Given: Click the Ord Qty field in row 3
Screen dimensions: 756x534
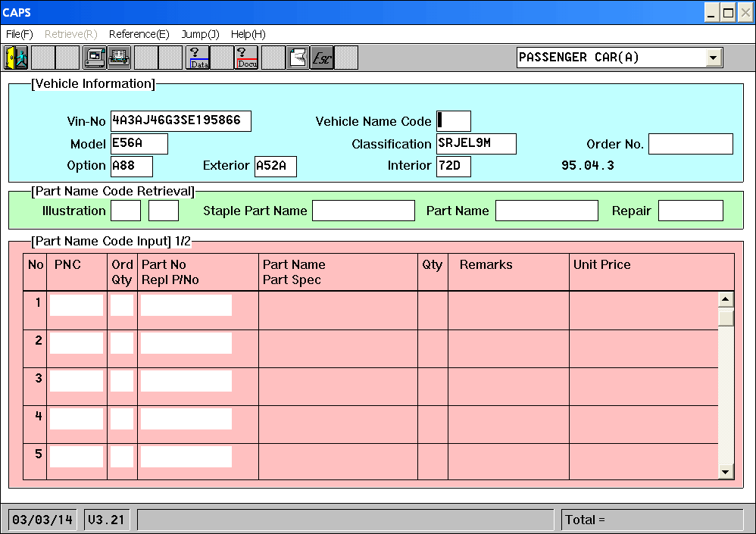Looking at the screenshot, I should pyautogui.click(x=122, y=381).
